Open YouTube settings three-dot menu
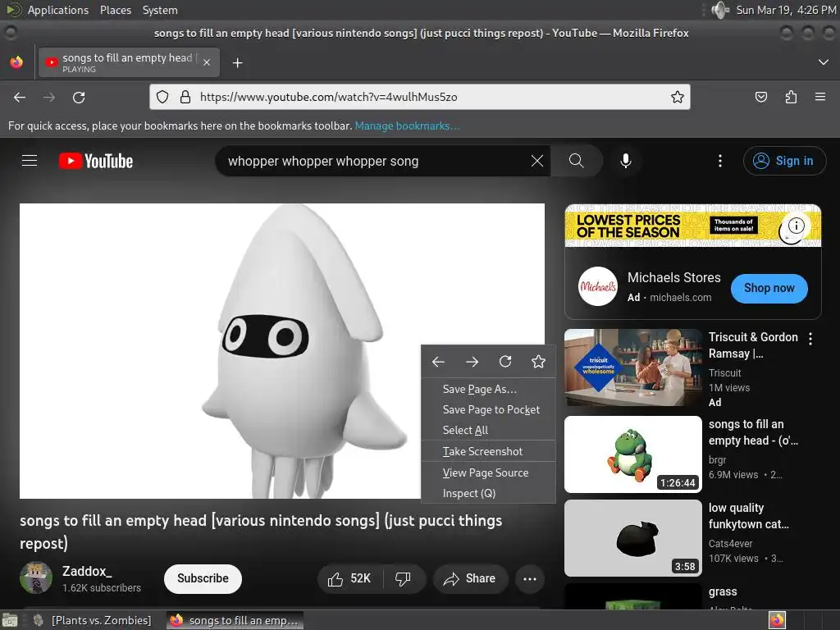This screenshot has height=630, width=840. click(x=720, y=161)
